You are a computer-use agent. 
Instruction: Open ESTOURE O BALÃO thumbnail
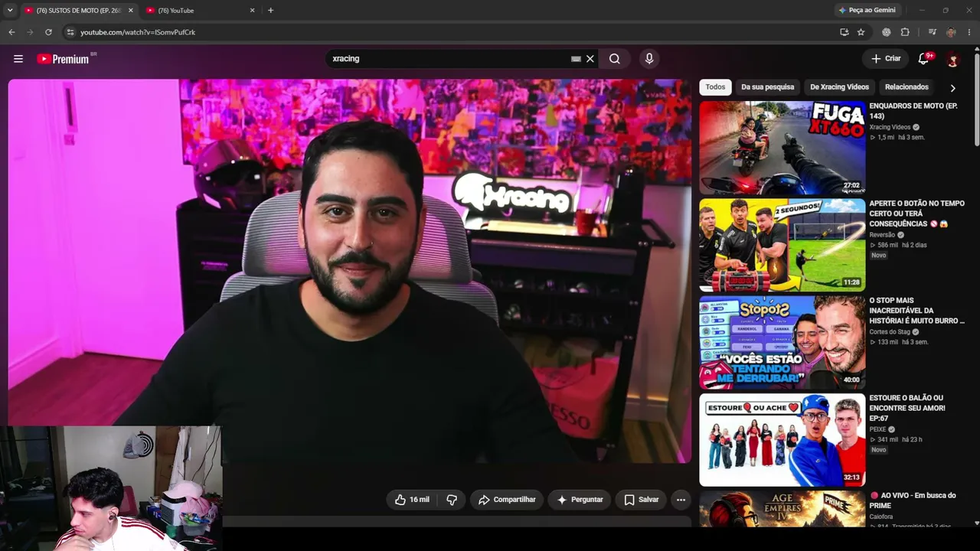pos(782,440)
